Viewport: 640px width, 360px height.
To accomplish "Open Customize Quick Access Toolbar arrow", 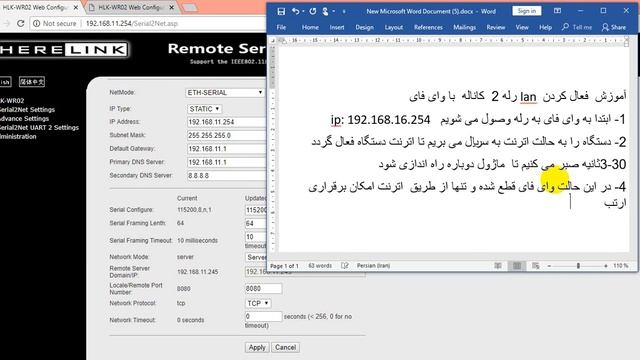I will (x=344, y=12).
